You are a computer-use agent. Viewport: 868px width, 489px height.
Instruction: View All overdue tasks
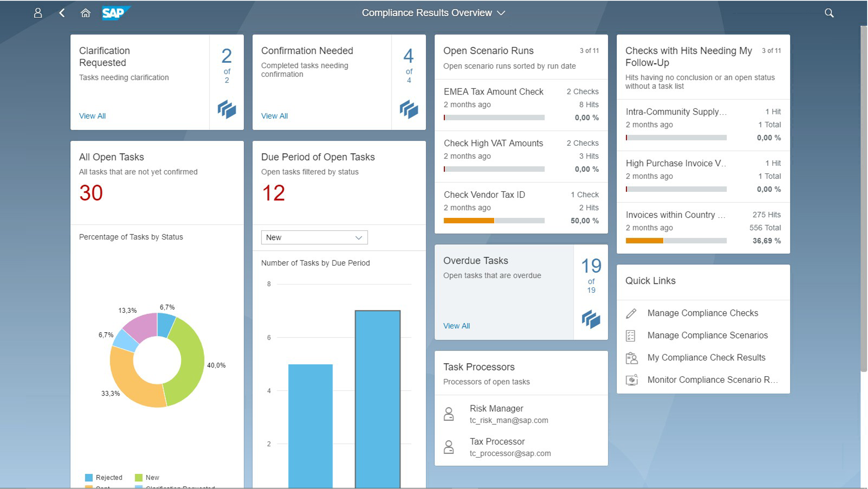(x=457, y=326)
